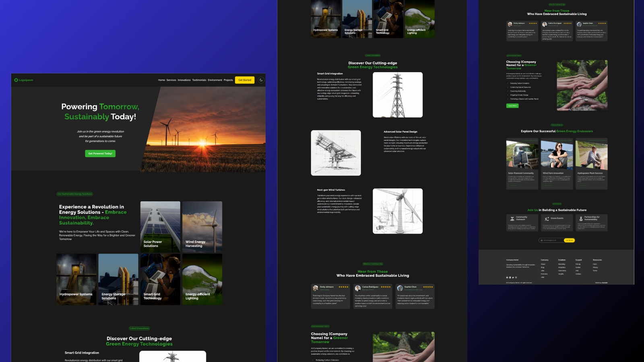The width and height of the screenshot is (644, 362).
Task: Click the Green Events runner icon
Action: click(x=547, y=219)
